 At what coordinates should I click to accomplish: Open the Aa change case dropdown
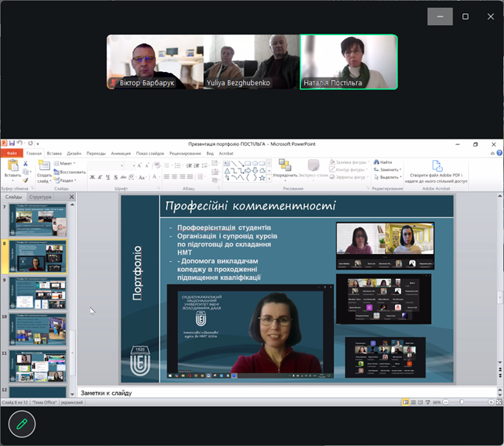pyautogui.click(x=143, y=177)
